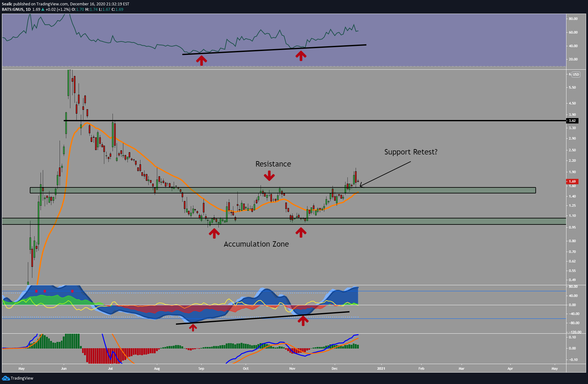Click the 1.40 label on price axis
The width and height of the screenshot is (588, 384).
[x=572, y=196]
